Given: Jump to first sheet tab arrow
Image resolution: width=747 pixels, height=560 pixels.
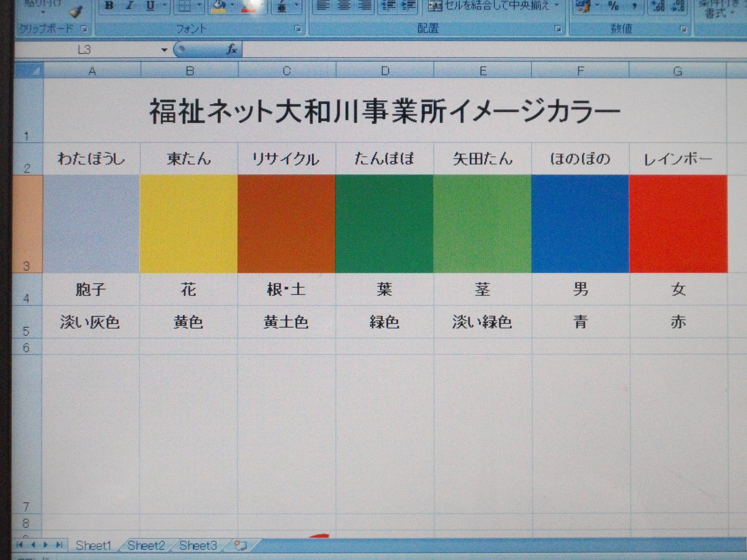Looking at the screenshot, I should click(19, 545).
